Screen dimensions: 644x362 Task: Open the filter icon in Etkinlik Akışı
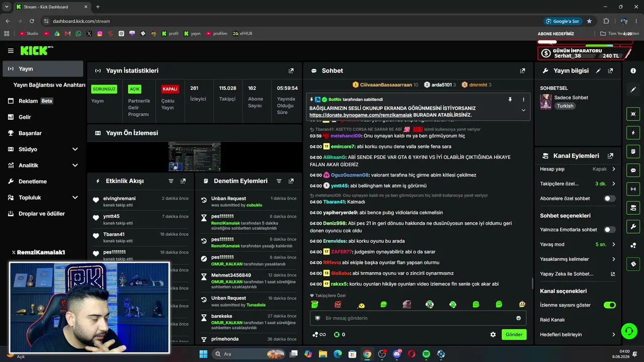(171, 181)
